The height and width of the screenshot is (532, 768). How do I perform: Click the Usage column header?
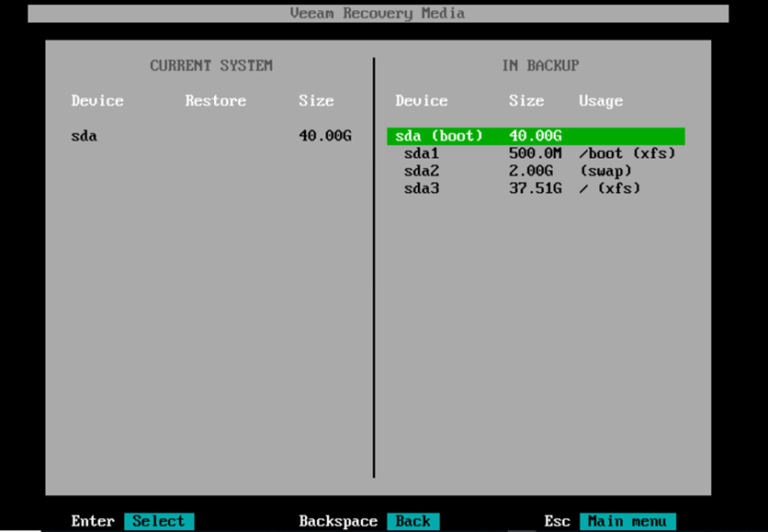click(600, 101)
